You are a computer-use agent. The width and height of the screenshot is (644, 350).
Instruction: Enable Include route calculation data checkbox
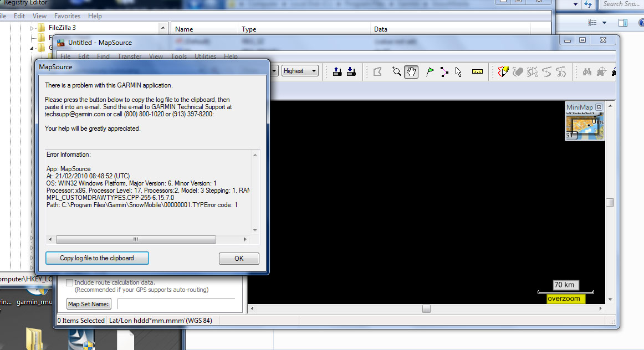[70, 282]
